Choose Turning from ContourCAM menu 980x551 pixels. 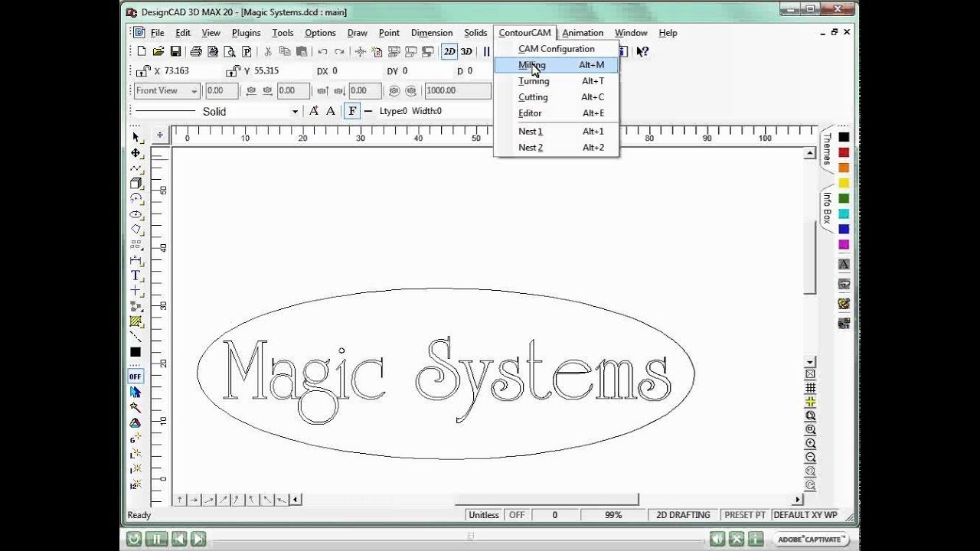[x=557, y=81]
